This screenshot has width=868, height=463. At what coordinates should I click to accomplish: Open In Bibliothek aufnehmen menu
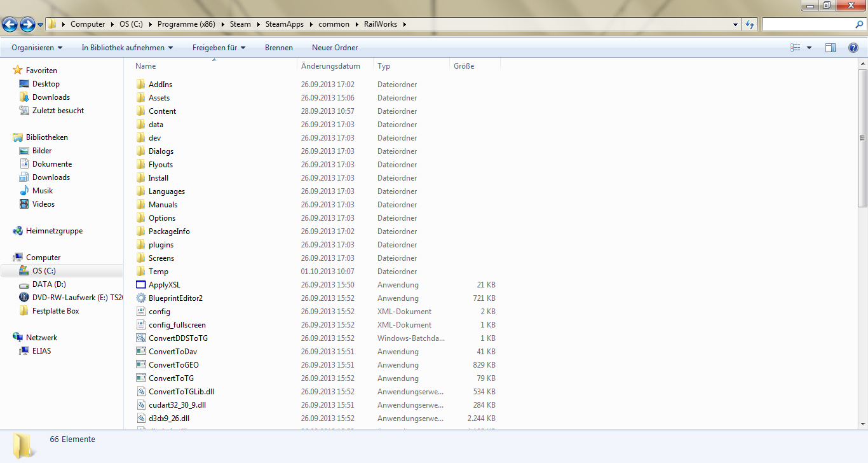pos(127,48)
